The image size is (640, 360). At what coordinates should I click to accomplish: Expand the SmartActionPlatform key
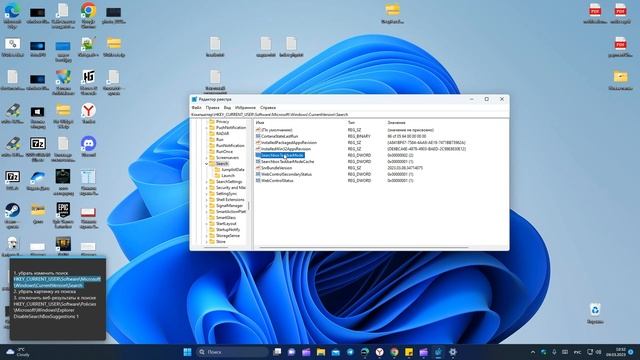pyautogui.click(x=207, y=212)
